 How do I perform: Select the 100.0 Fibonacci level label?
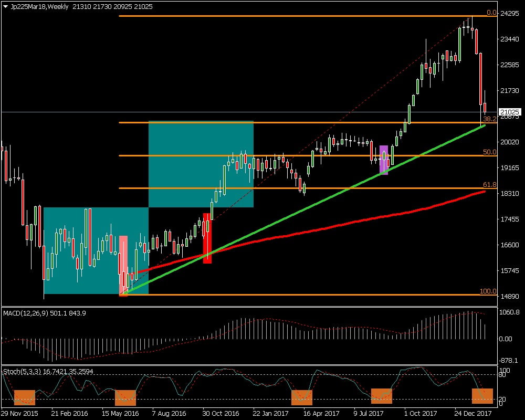point(488,291)
